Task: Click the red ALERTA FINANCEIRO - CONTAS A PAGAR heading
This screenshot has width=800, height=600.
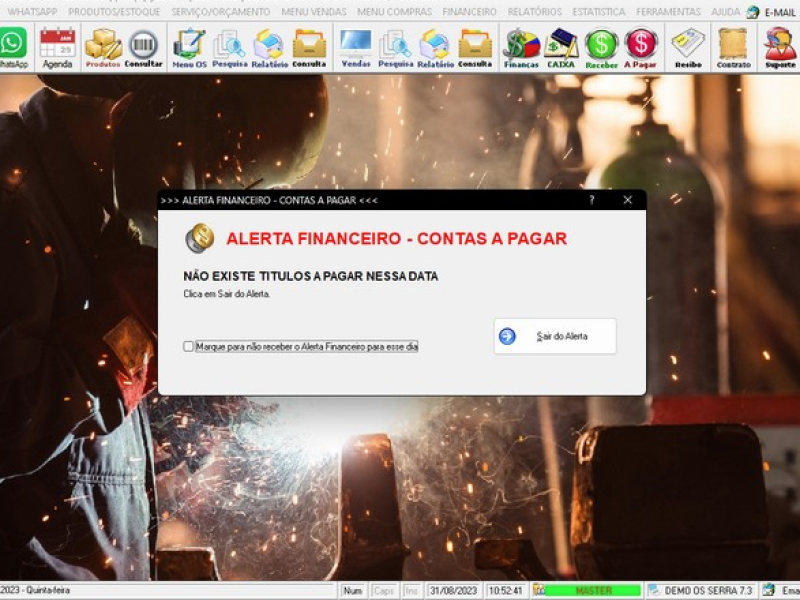Action: pos(396,238)
